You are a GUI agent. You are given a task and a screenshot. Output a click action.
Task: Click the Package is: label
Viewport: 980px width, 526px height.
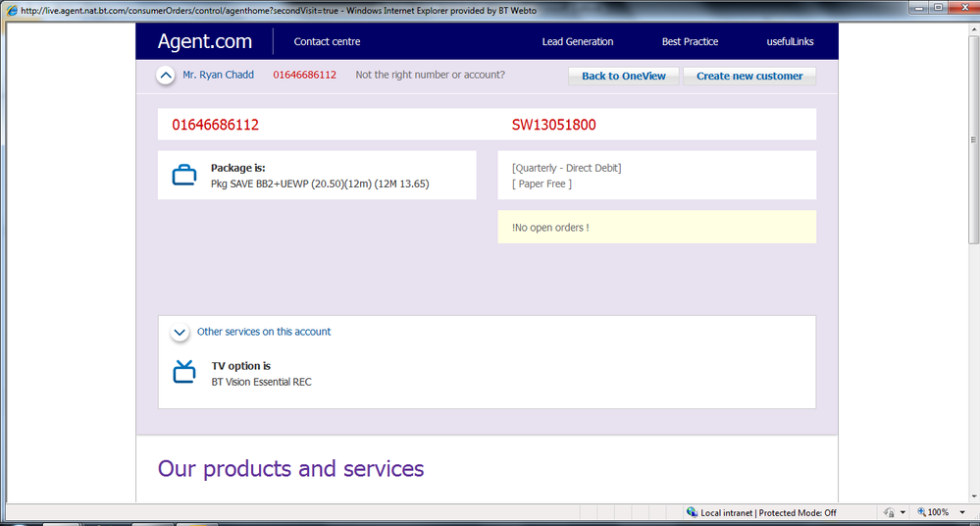pyautogui.click(x=238, y=168)
